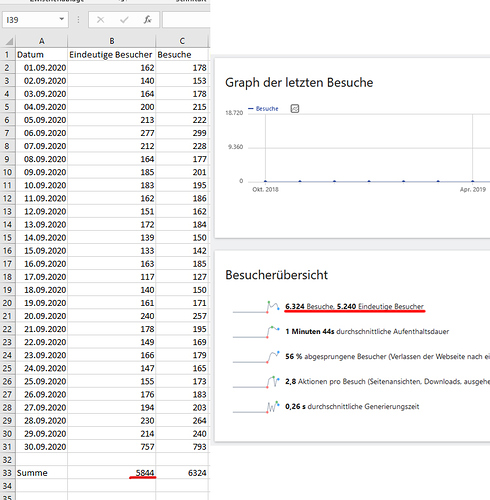Screen dimensions: 490x500
Task: Open the Name Box dropdown arrow
Action: coord(62,19)
